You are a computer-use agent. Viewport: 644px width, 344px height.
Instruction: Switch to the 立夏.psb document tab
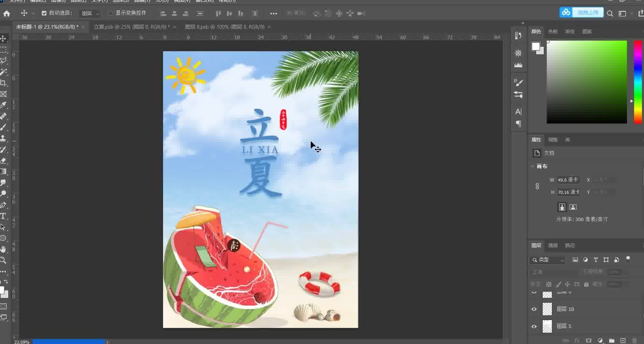pyautogui.click(x=131, y=27)
